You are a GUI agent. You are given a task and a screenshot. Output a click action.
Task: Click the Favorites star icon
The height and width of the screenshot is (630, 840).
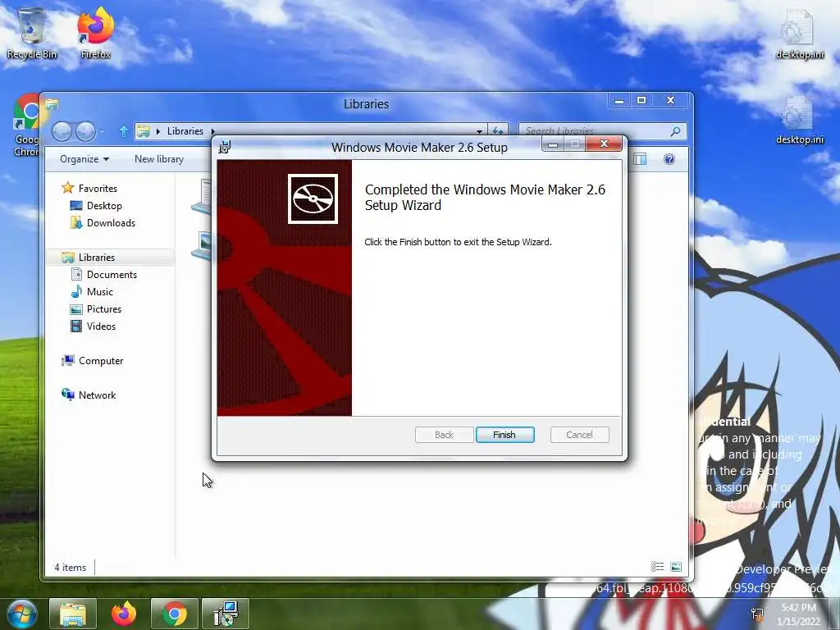point(67,188)
